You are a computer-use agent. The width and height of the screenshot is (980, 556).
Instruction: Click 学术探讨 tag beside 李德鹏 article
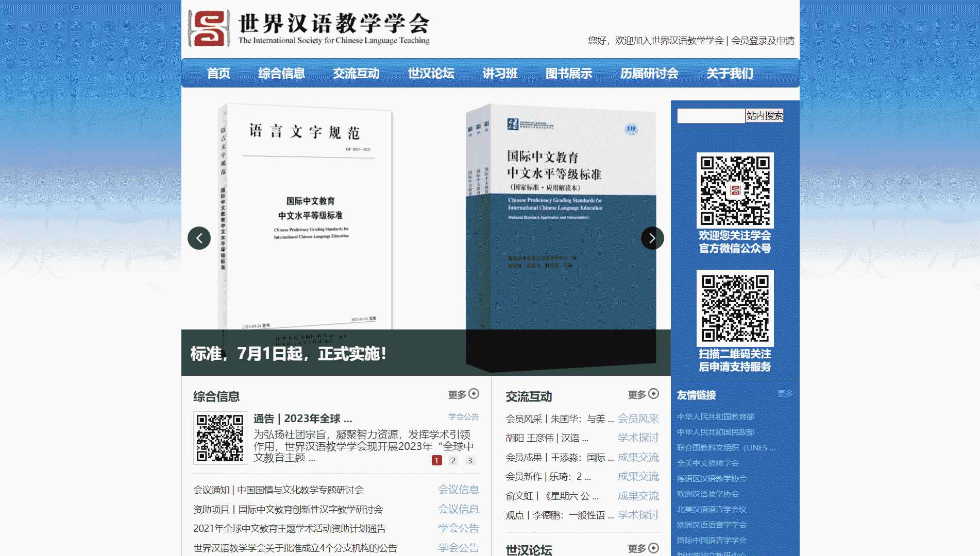coord(638,515)
